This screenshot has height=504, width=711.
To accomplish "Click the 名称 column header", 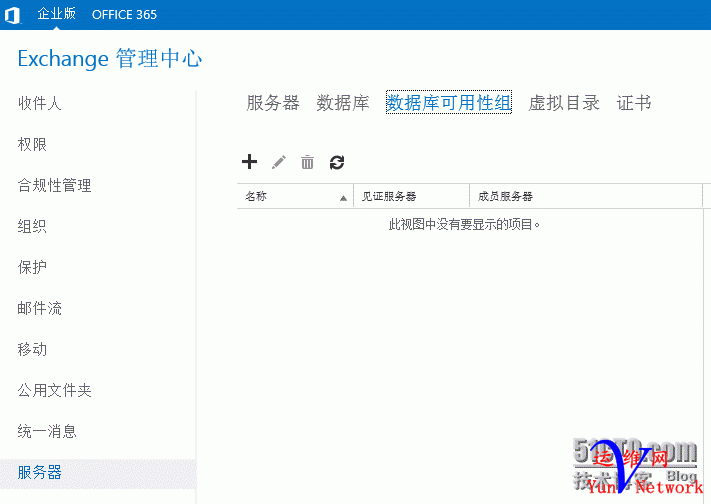I will [x=295, y=196].
